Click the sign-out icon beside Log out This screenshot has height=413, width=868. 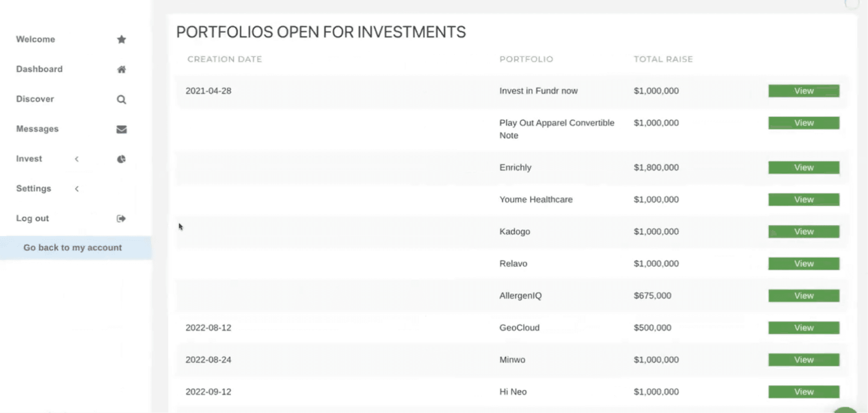tap(121, 218)
